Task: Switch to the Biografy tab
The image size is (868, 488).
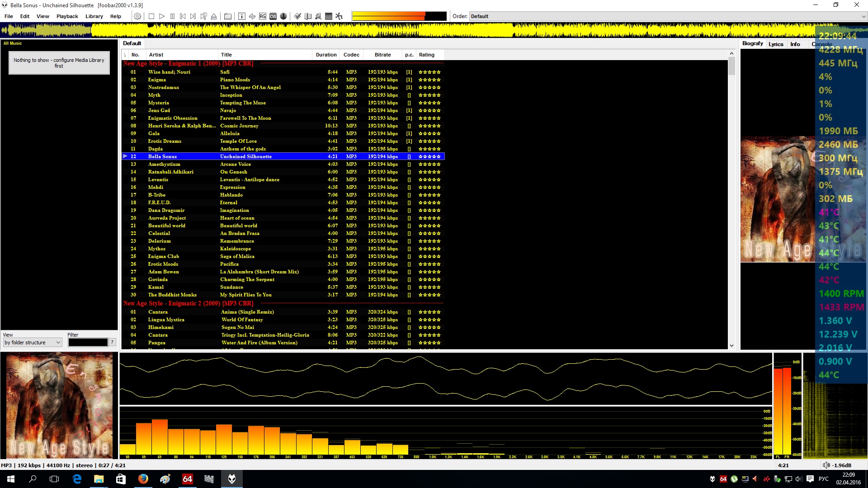Action: click(752, 43)
